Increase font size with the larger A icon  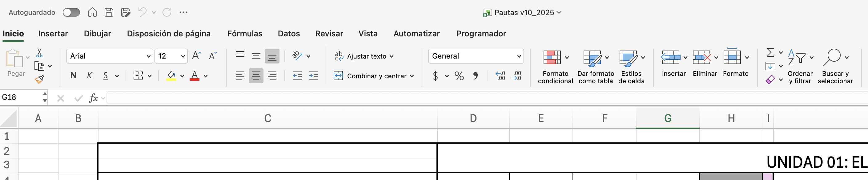tap(196, 56)
